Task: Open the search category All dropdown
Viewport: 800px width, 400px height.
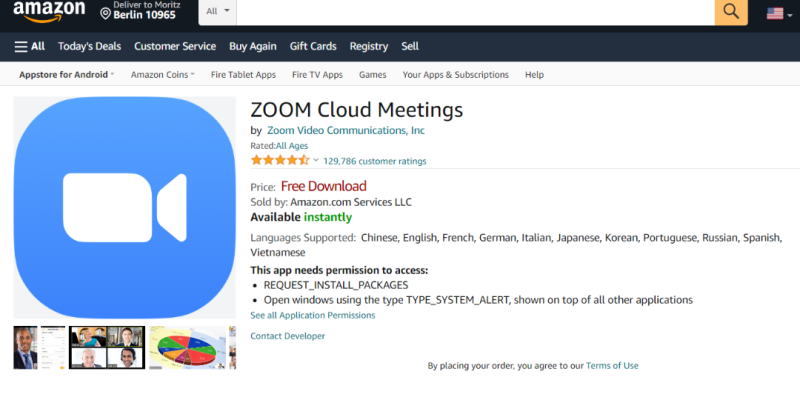Action: (x=218, y=11)
